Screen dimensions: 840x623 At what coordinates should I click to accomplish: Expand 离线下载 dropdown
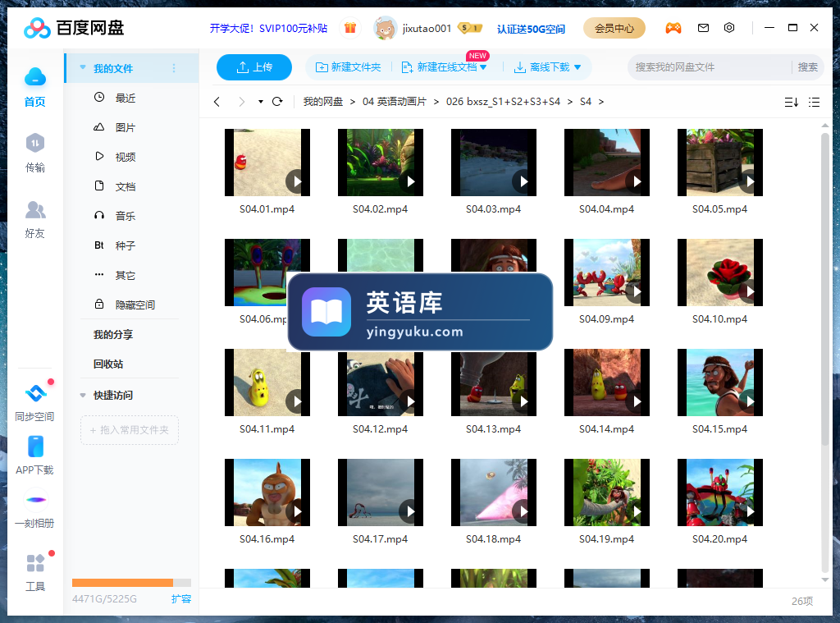577,67
